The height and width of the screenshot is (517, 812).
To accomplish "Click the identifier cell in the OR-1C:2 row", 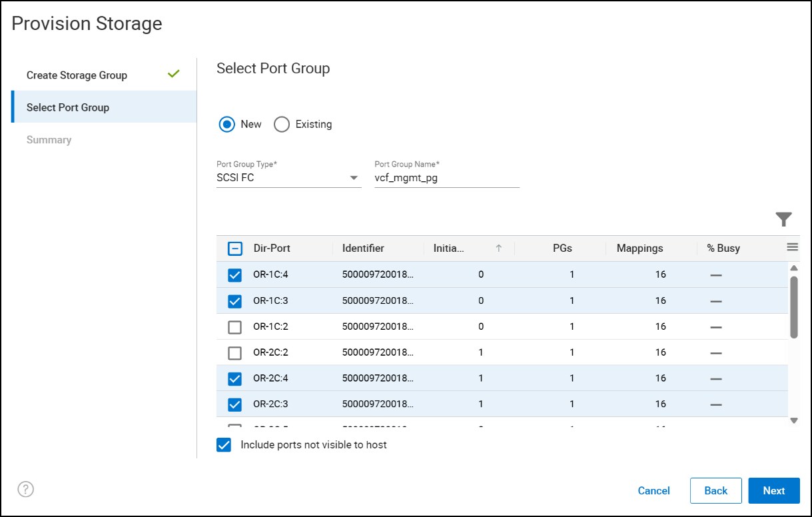I will (378, 326).
